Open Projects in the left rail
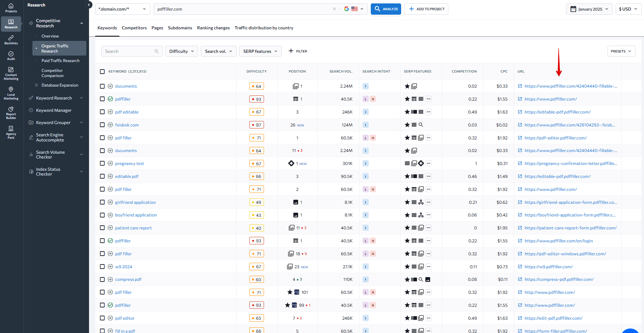Image resolution: width=644 pixels, height=333 pixels. point(11,8)
